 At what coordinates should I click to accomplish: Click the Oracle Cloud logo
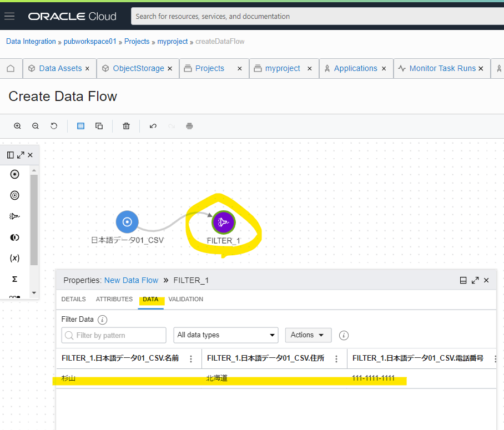click(72, 17)
